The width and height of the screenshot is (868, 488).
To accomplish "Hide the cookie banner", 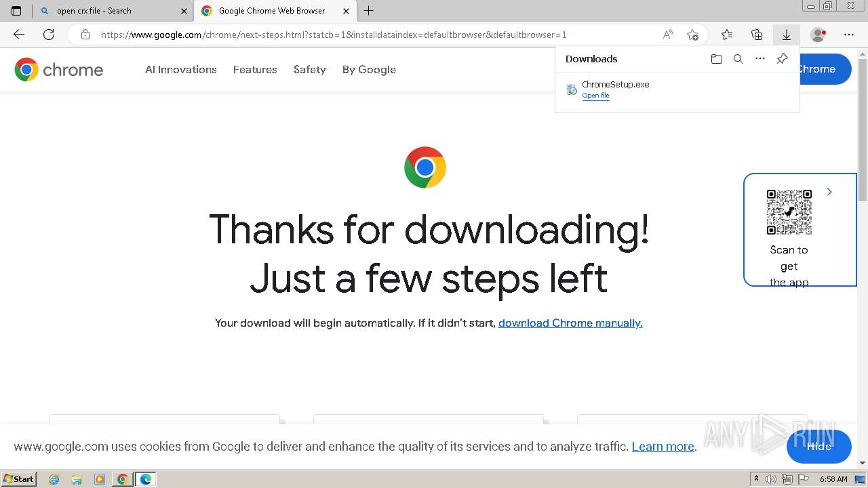I will click(x=818, y=446).
